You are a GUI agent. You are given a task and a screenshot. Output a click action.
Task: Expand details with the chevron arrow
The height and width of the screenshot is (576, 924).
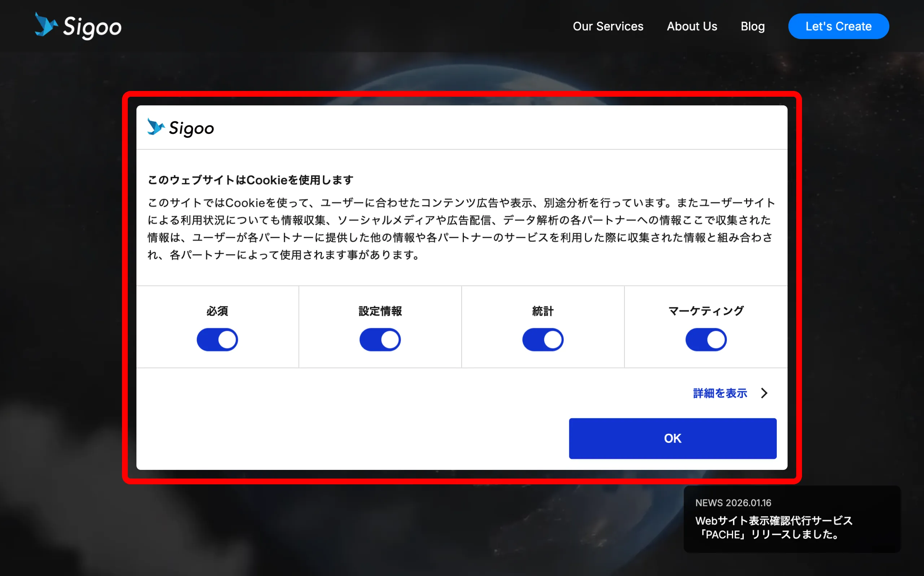coord(764,393)
